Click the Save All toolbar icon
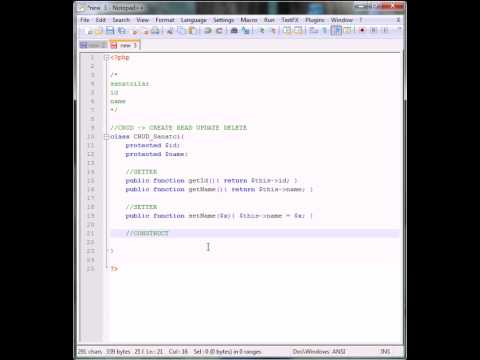 pos(122,31)
